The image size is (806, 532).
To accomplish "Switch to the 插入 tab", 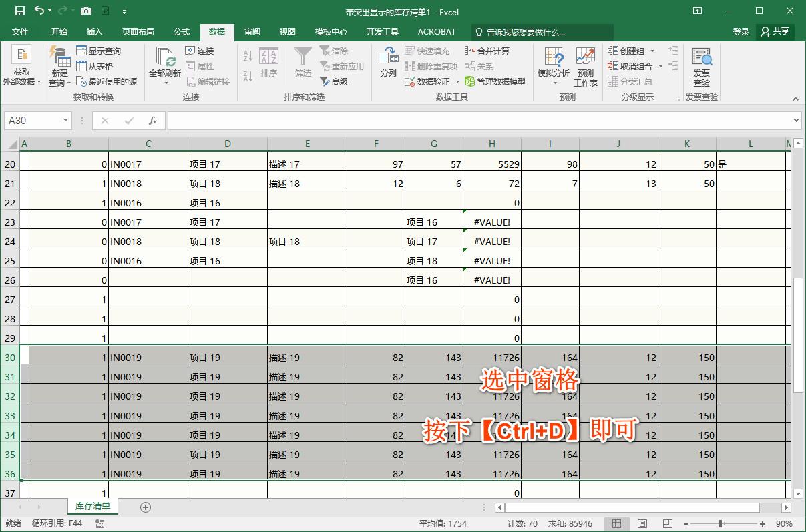I will coord(95,31).
